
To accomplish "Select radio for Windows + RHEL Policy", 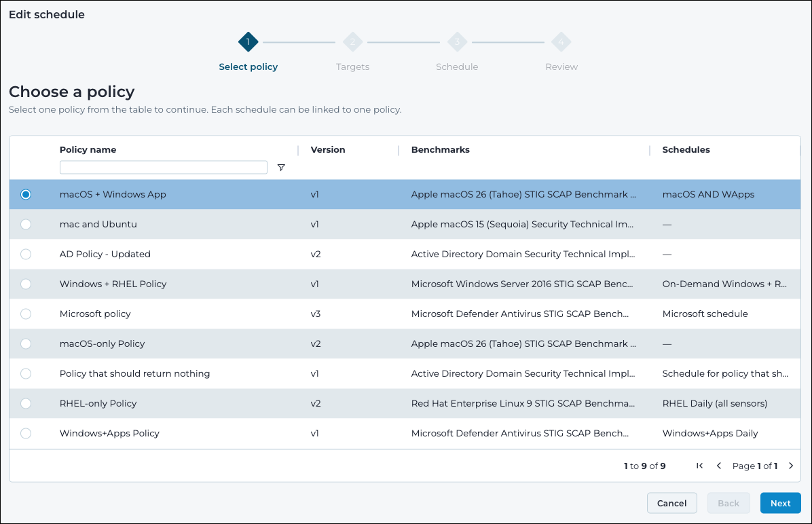I will click(x=26, y=284).
